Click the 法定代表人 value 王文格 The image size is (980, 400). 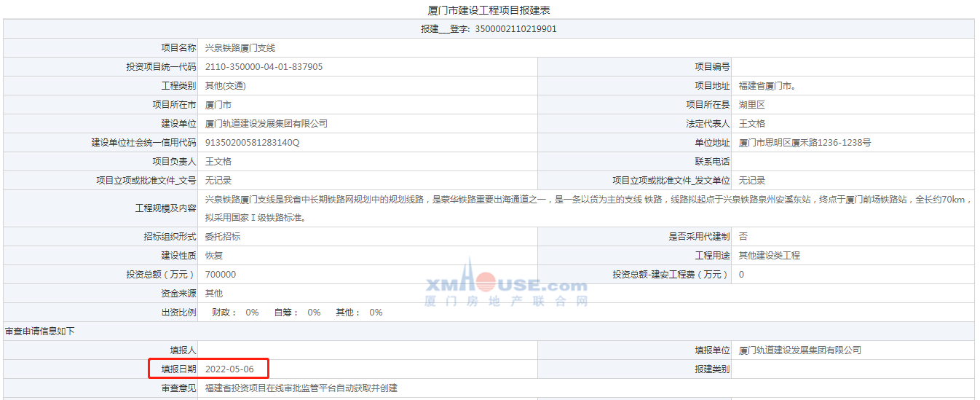752,124
